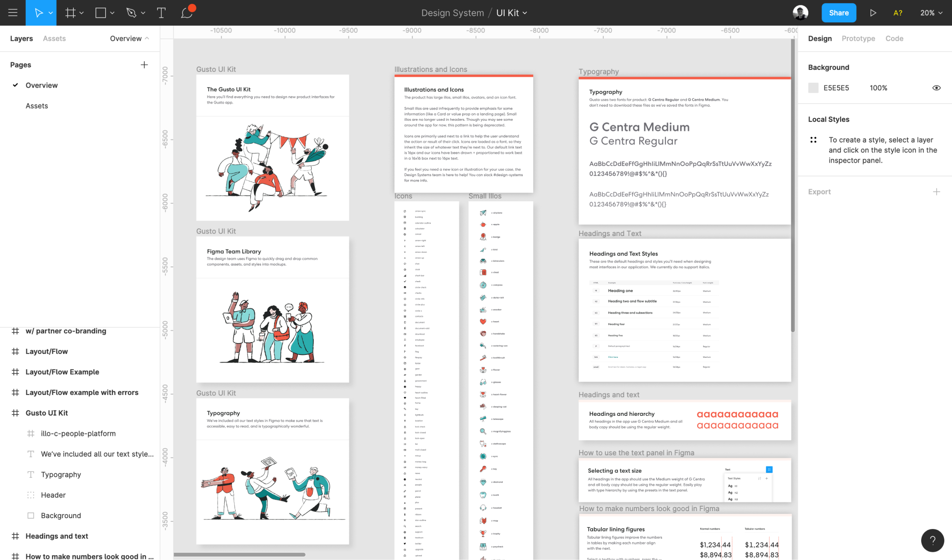Collapse the Overview pages list chevron

[147, 39]
